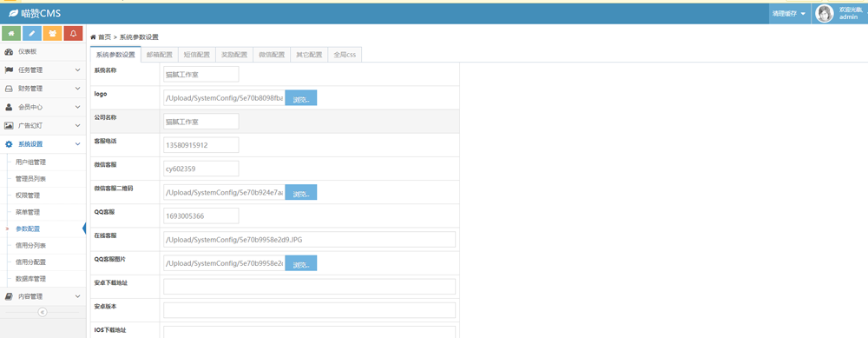Open 数据库管理 in the sidebar
Screen dimensions: 868x338
pyautogui.click(x=30, y=279)
